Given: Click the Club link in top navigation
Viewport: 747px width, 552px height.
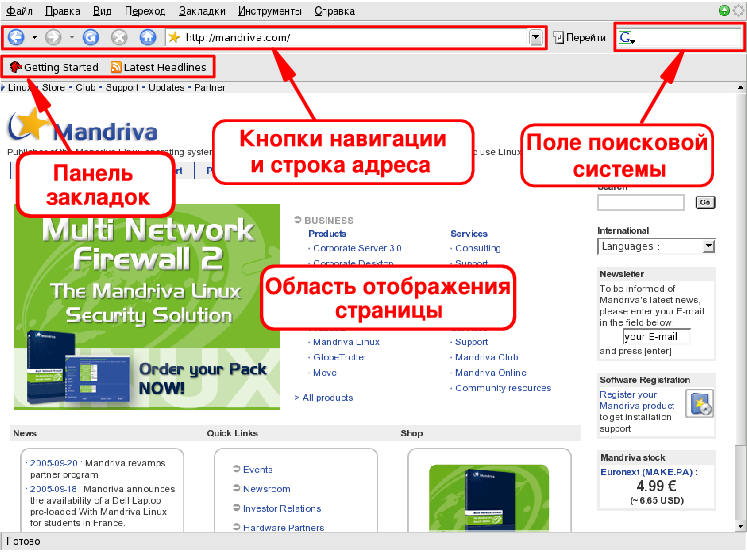Looking at the screenshot, I should coord(85,88).
